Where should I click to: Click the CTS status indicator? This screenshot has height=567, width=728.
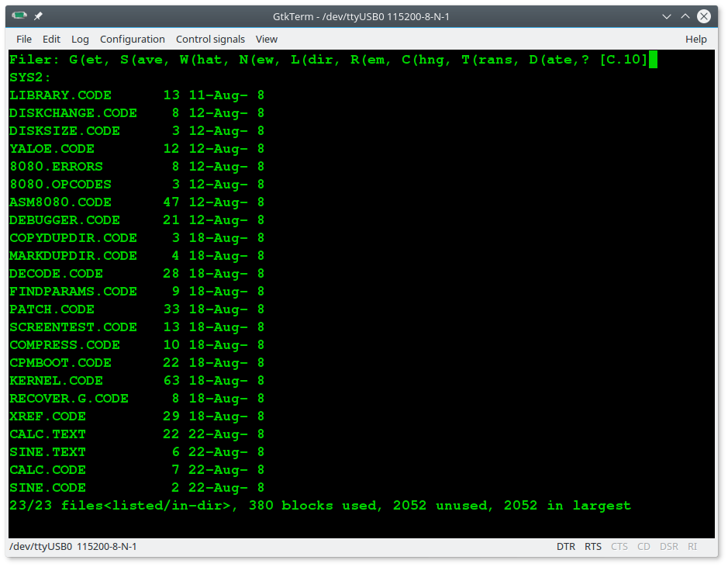[619, 547]
